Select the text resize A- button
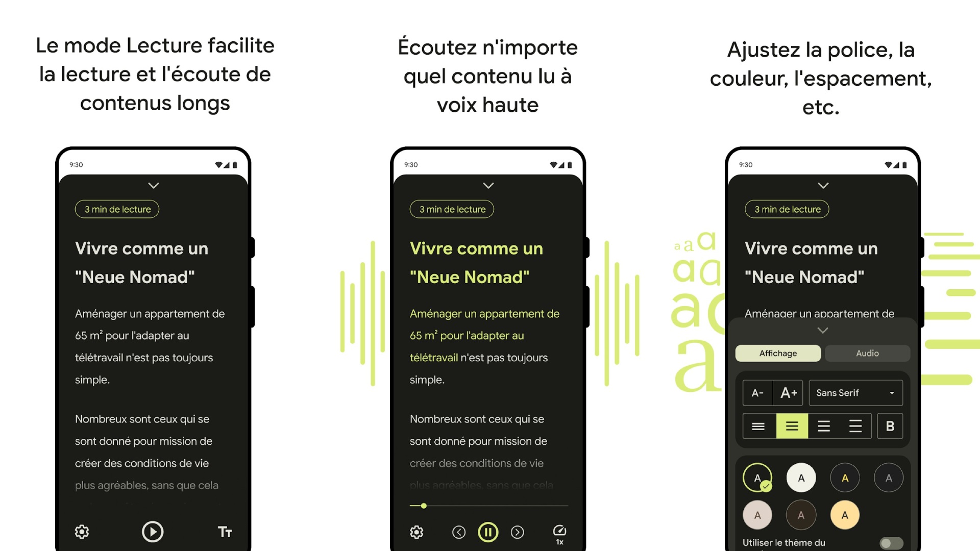Screen dimensions: 980x551 coord(755,392)
